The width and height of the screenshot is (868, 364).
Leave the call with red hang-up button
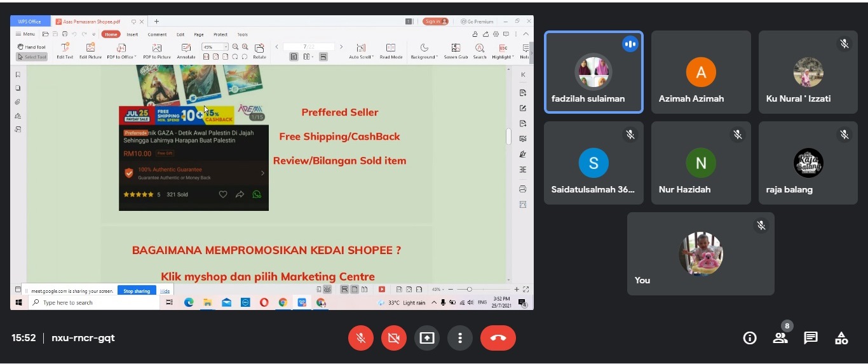pos(498,338)
